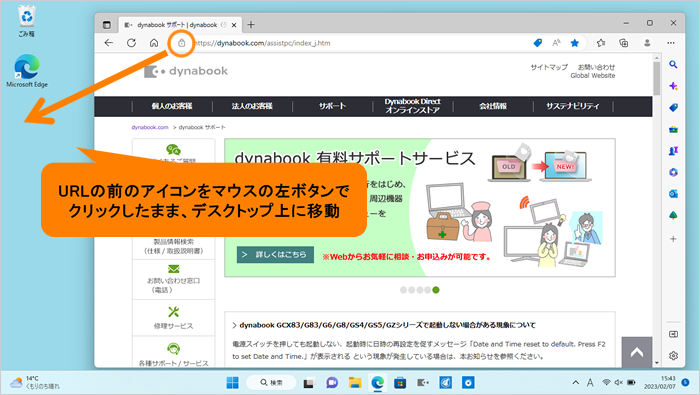Screen dimensions: 700x395
Task: Open sidebar Search icon
Action: pos(673,65)
